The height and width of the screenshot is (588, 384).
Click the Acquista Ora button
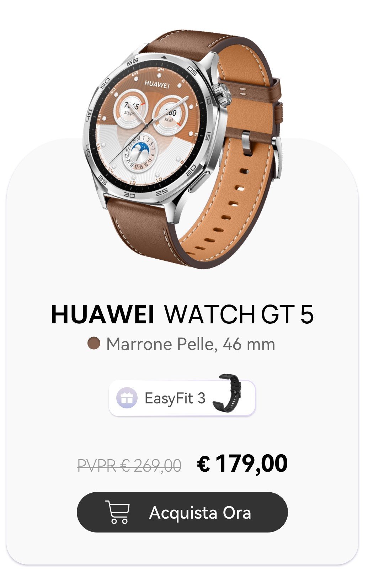(182, 512)
